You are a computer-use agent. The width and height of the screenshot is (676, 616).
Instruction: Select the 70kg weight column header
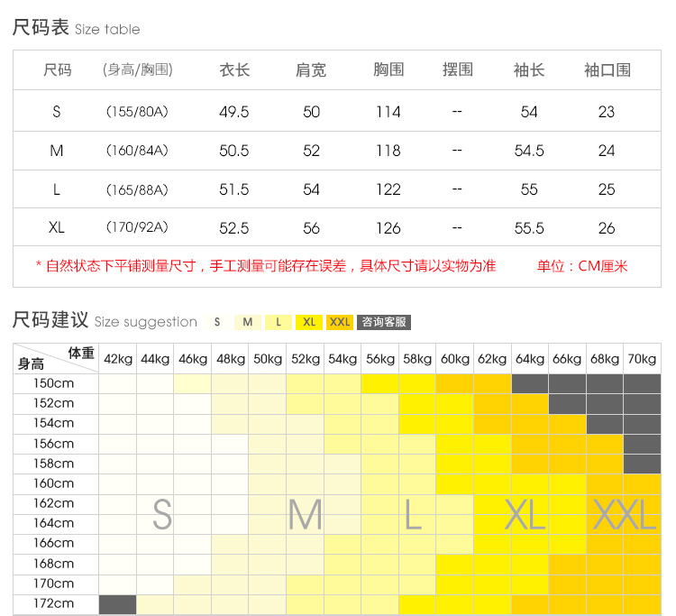coord(642,359)
